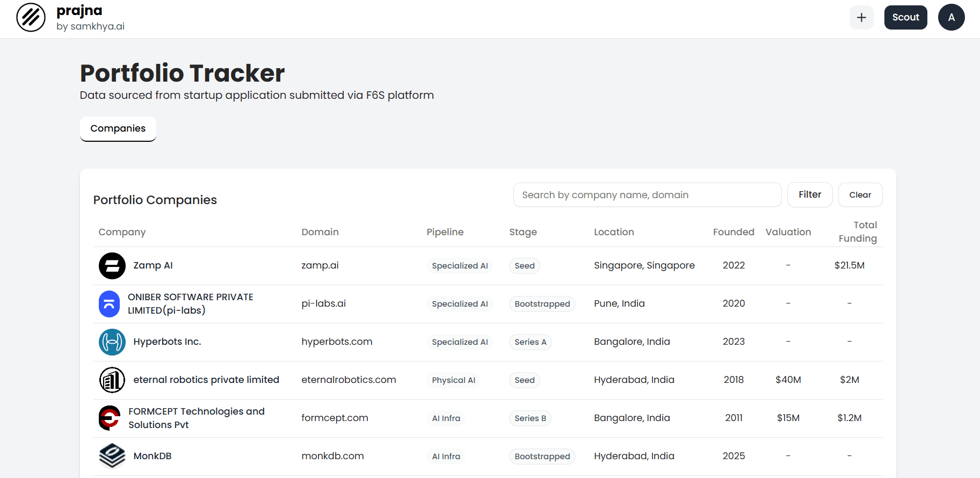Click the Total Funding column header
980x478 pixels.
857,231
